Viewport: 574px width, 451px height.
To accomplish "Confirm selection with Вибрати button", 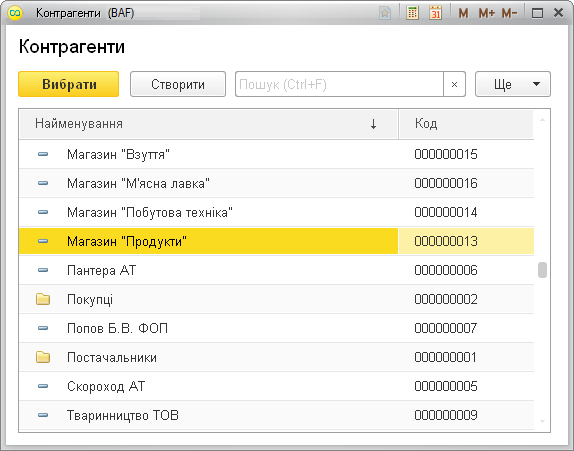I will point(68,84).
